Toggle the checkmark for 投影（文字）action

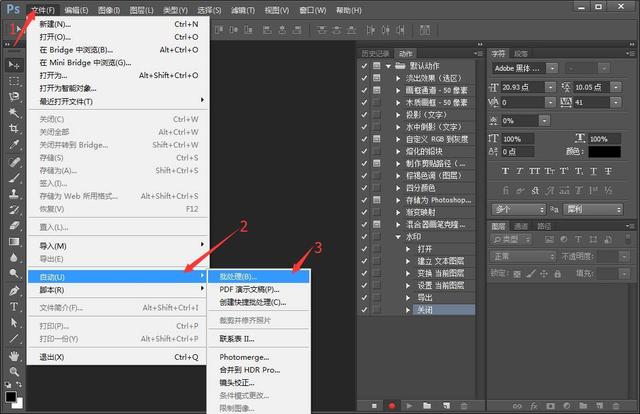point(364,115)
